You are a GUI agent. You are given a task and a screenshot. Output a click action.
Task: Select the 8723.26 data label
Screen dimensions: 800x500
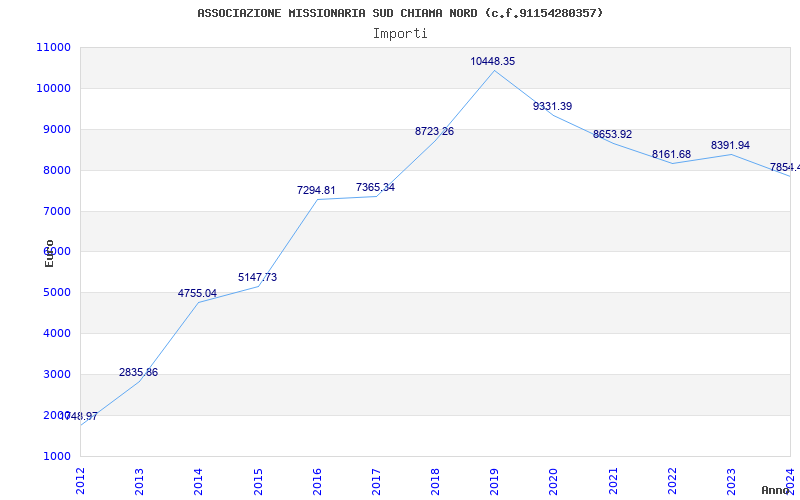[434, 131]
